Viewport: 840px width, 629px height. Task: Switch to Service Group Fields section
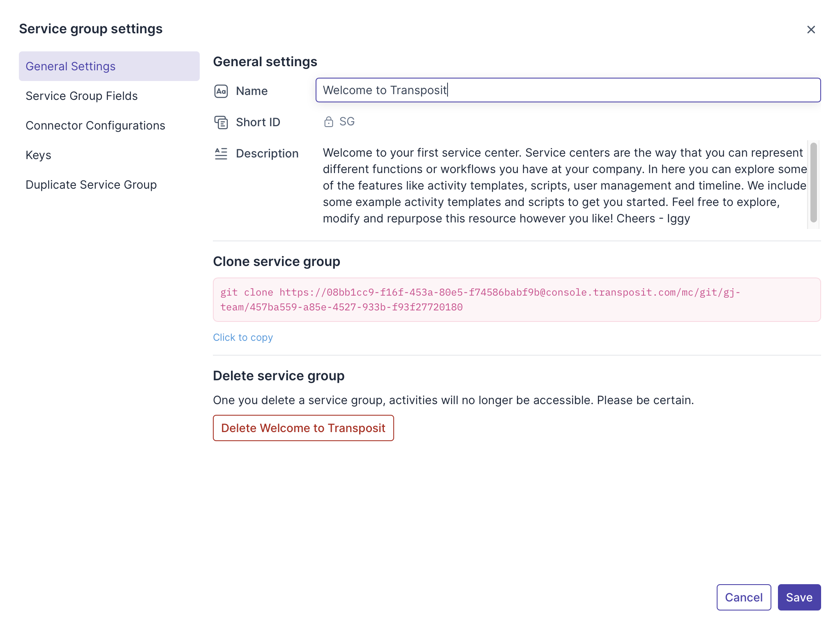pyautogui.click(x=81, y=96)
